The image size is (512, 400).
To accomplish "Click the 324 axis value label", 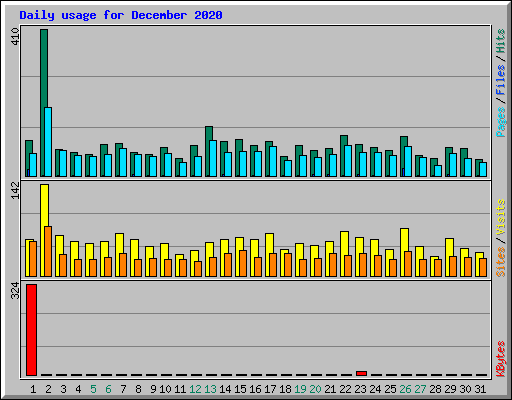I will coord(15,291).
